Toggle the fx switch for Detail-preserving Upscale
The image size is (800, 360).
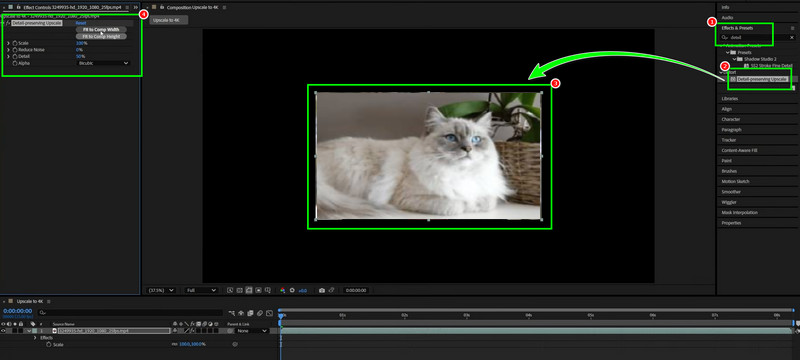click(8, 23)
